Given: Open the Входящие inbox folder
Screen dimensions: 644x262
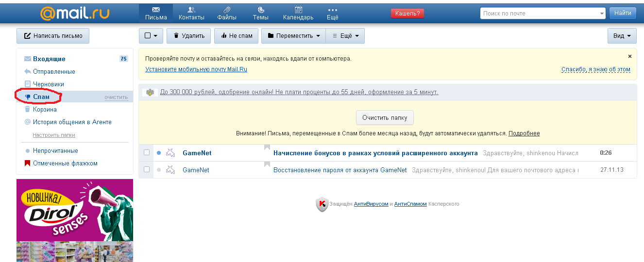Looking at the screenshot, I should [x=49, y=59].
